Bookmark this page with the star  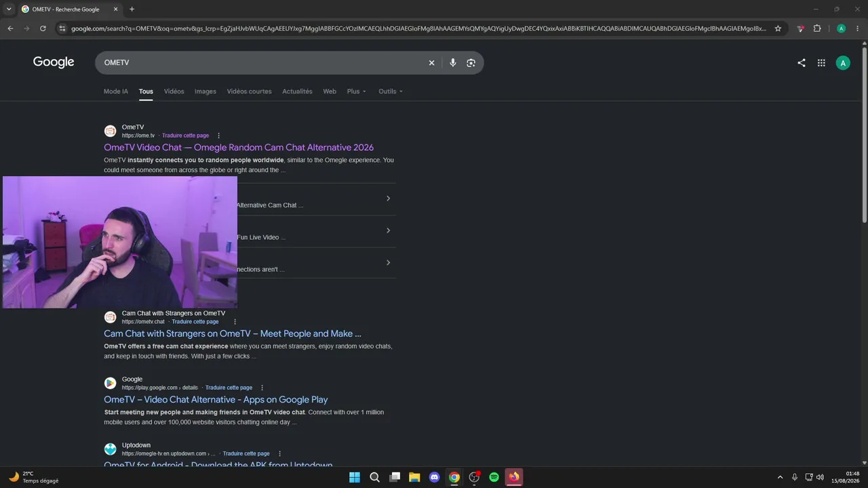pos(778,28)
